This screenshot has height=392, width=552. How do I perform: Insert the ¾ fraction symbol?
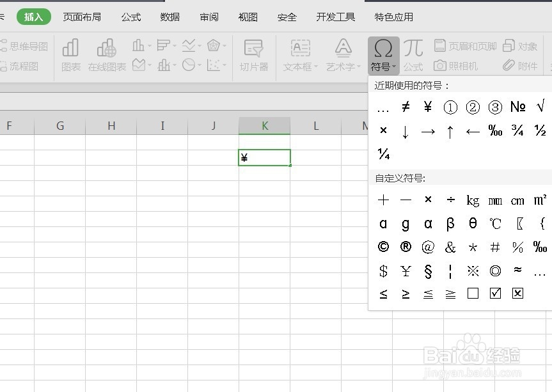tap(518, 130)
